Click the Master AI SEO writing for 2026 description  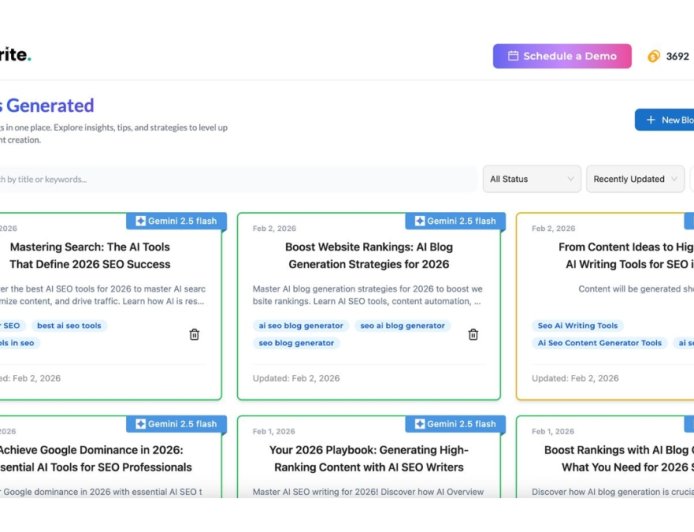368,492
